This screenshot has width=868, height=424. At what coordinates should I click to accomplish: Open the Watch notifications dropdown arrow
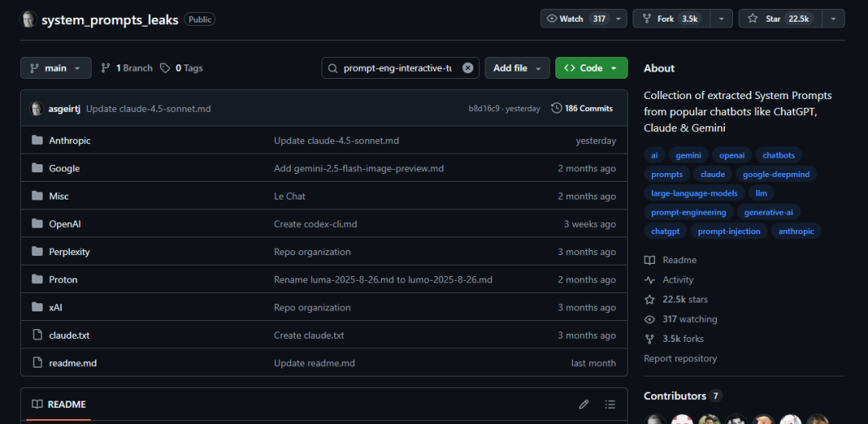pyautogui.click(x=619, y=19)
